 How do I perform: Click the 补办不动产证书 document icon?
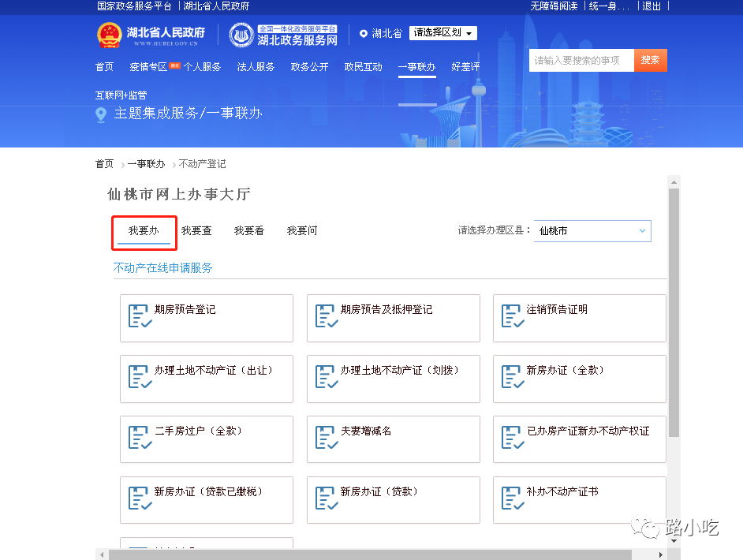[x=513, y=498]
